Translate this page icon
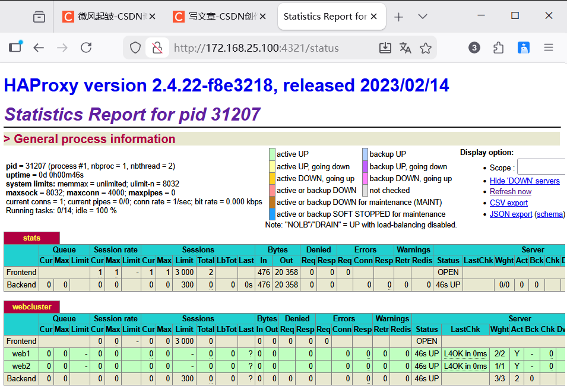Viewport: 567px width, 392px height. 405,48
